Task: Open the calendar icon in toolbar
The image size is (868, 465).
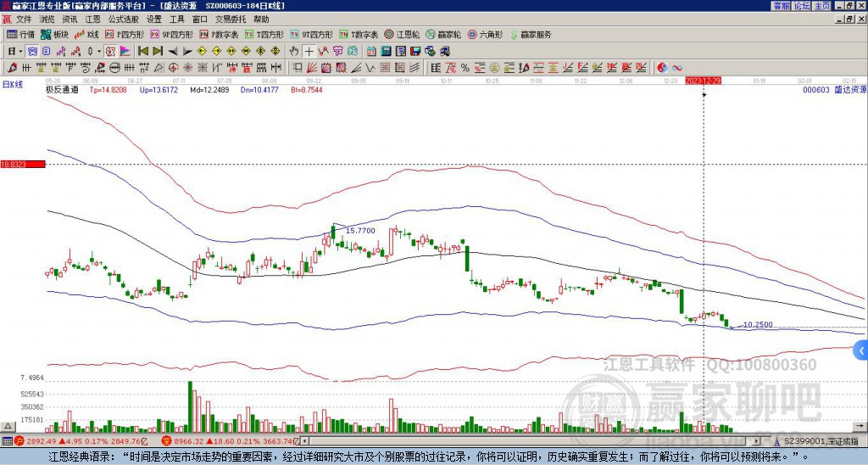Action: pyautogui.click(x=371, y=52)
